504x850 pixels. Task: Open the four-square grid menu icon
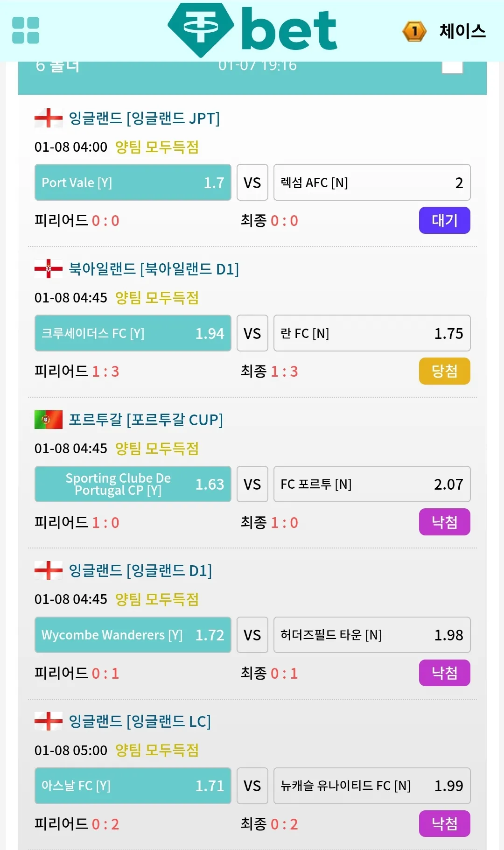(x=26, y=30)
